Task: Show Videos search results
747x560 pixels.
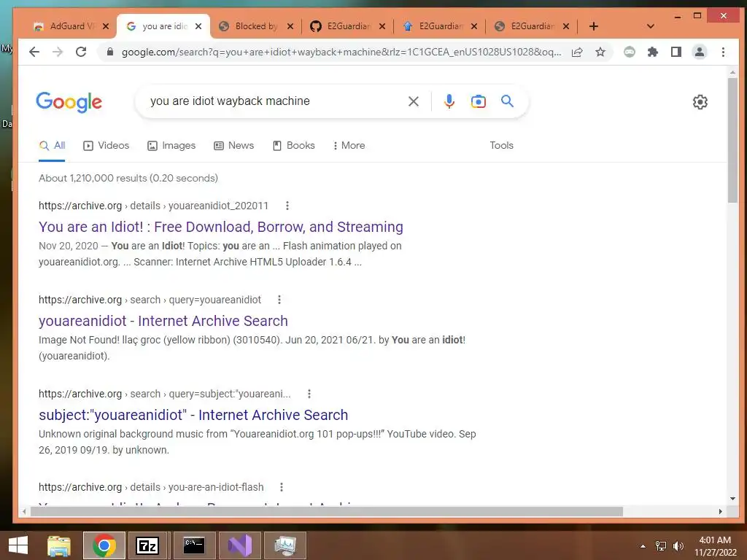Action: (x=107, y=145)
